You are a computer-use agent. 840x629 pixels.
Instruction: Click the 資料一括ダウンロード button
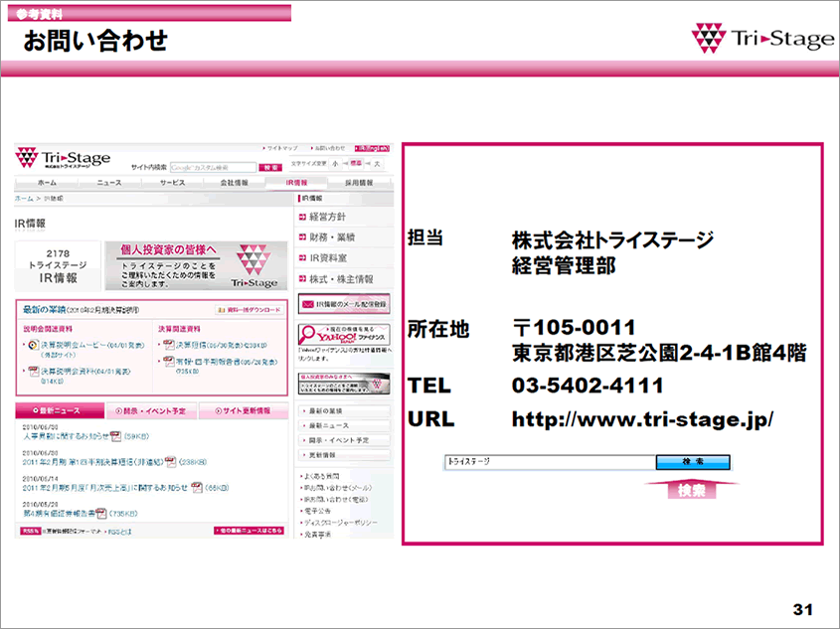coord(250,310)
